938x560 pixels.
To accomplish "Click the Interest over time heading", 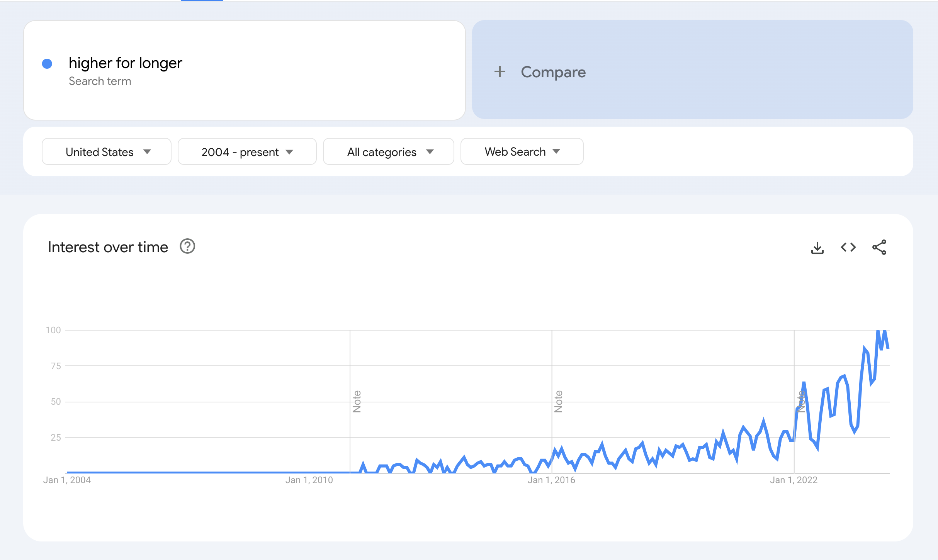I will point(108,247).
